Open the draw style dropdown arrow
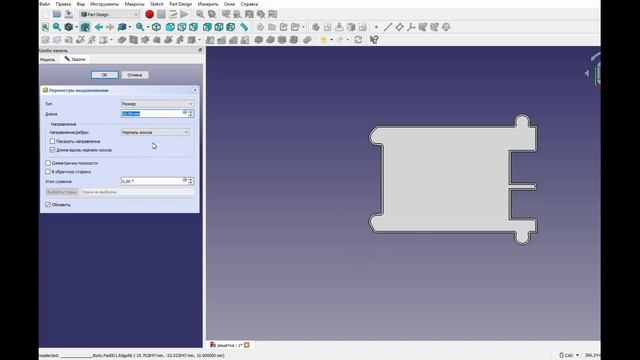 (76, 27)
